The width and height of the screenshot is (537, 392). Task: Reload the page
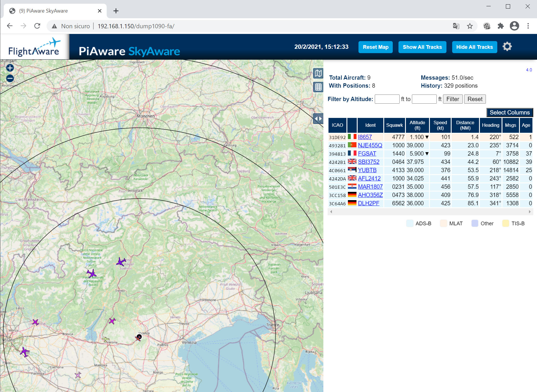point(37,26)
